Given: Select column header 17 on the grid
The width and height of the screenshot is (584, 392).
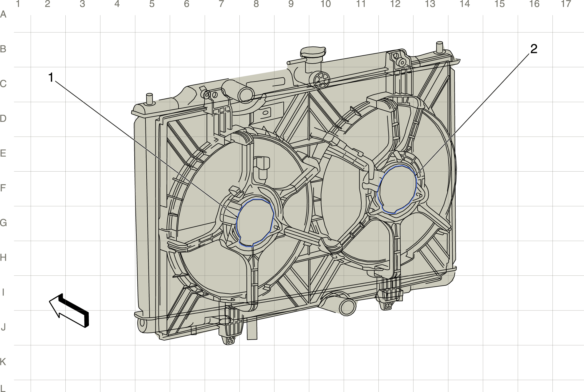Looking at the screenshot, I should pyautogui.click(x=566, y=4).
